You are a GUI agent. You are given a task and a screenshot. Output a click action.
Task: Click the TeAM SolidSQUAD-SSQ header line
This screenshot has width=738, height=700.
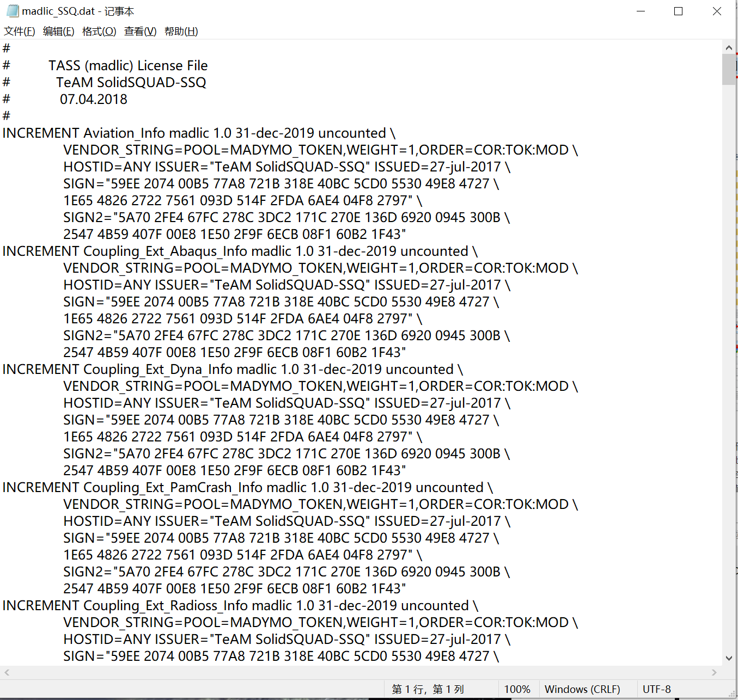(131, 83)
